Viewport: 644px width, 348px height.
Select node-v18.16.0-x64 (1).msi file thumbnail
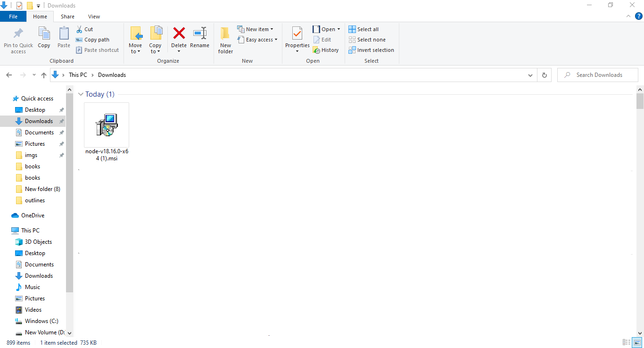click(107, 125)
